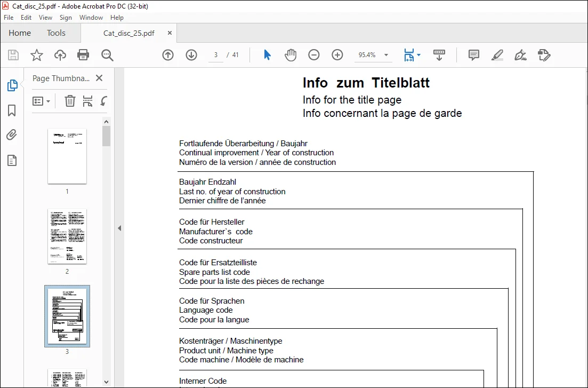Viewport: 588px width, 388px height.
Task: Click the insert pages icon in thumbnails panel
Action: pyautogui.click(x=87, y=101)
